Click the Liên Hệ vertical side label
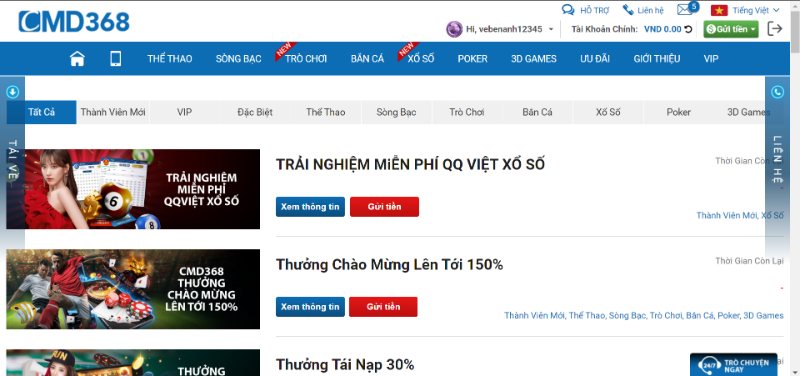800x376 pixels. (777, 159)
